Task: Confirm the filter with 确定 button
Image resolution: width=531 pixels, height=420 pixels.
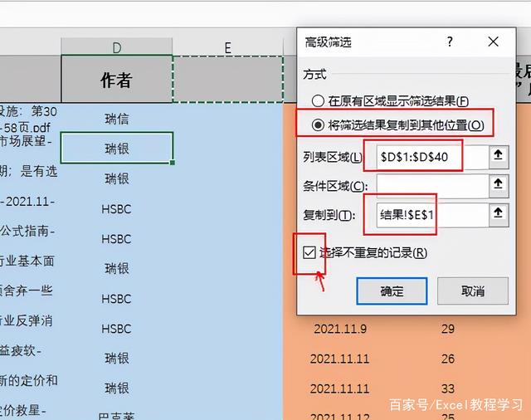Action: pyautogui.click(x=392, y=291)
